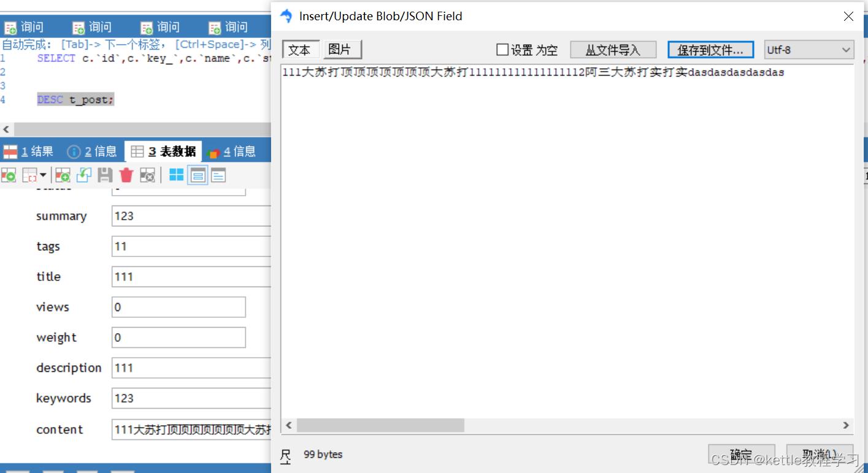Tick the 设置为空 checkbox
This screenshot has height=473, width=868.
pyautogui.click(x=502, y=50)
